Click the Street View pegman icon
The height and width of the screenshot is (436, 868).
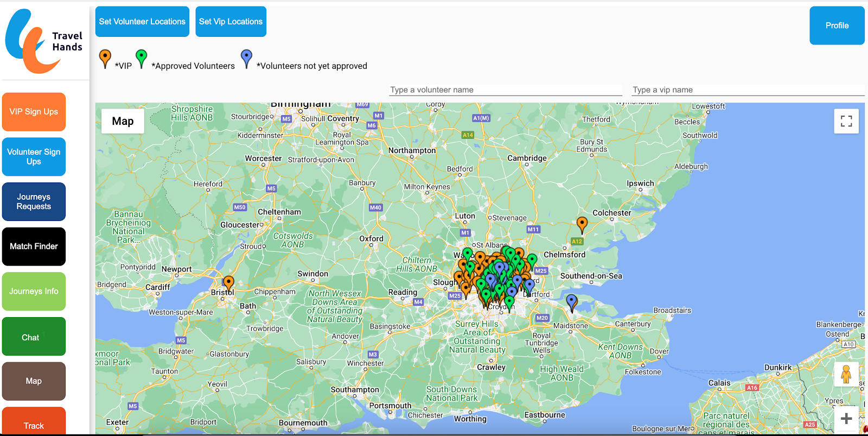click(846, 374)
